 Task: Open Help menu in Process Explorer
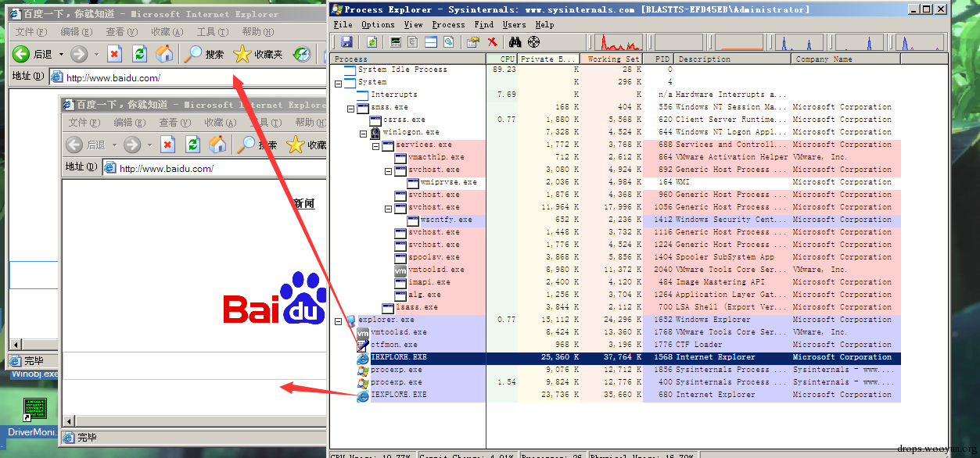[x=544, y=24]
